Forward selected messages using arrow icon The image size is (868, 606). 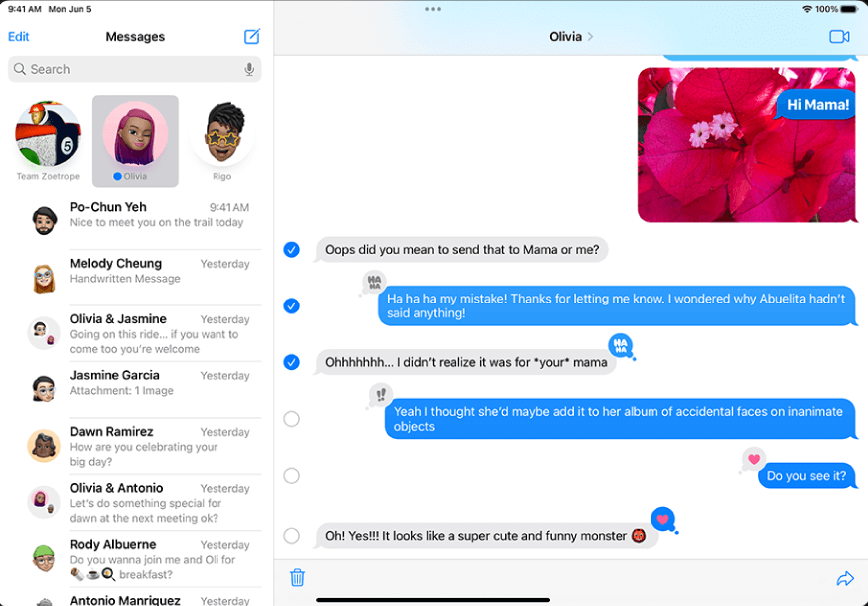[x=845, y=578]
